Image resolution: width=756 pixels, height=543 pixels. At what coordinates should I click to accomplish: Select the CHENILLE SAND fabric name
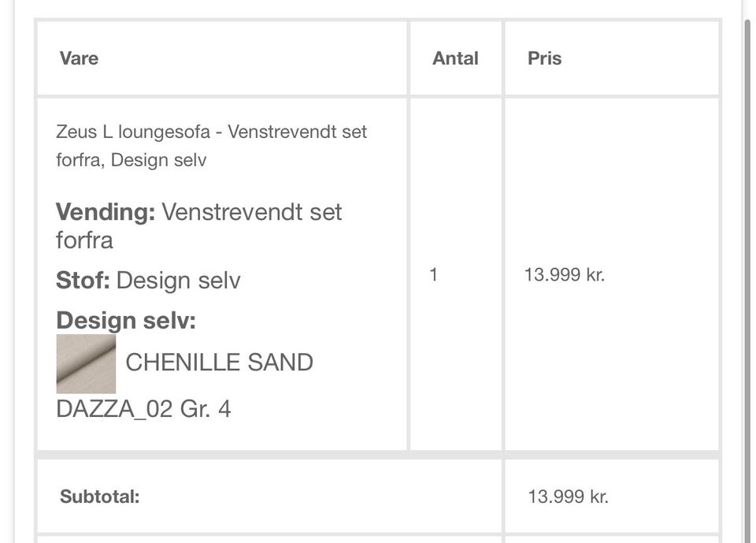(x=219, y=363)
